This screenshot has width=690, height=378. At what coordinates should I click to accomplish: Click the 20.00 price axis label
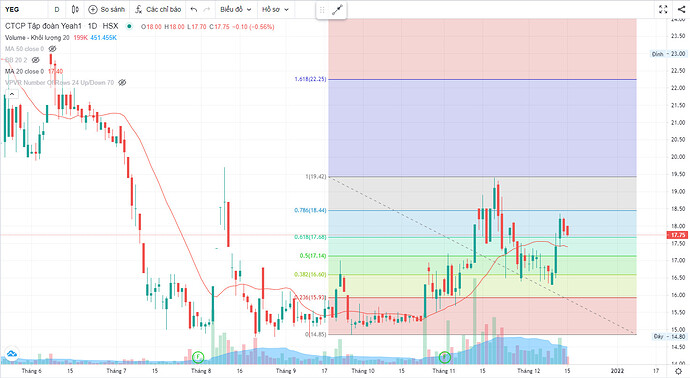click(678, 157)
